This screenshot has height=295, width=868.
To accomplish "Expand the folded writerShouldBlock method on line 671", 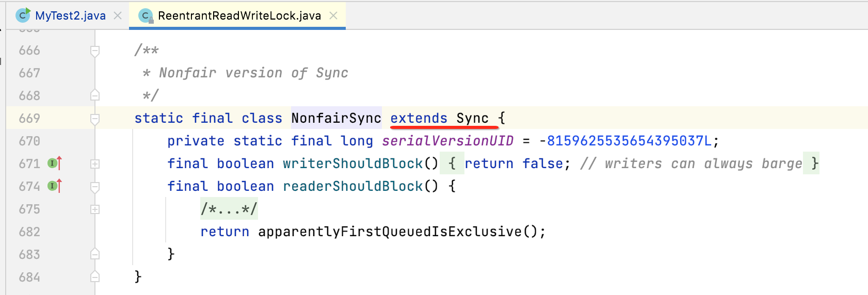I will [95, 164].
